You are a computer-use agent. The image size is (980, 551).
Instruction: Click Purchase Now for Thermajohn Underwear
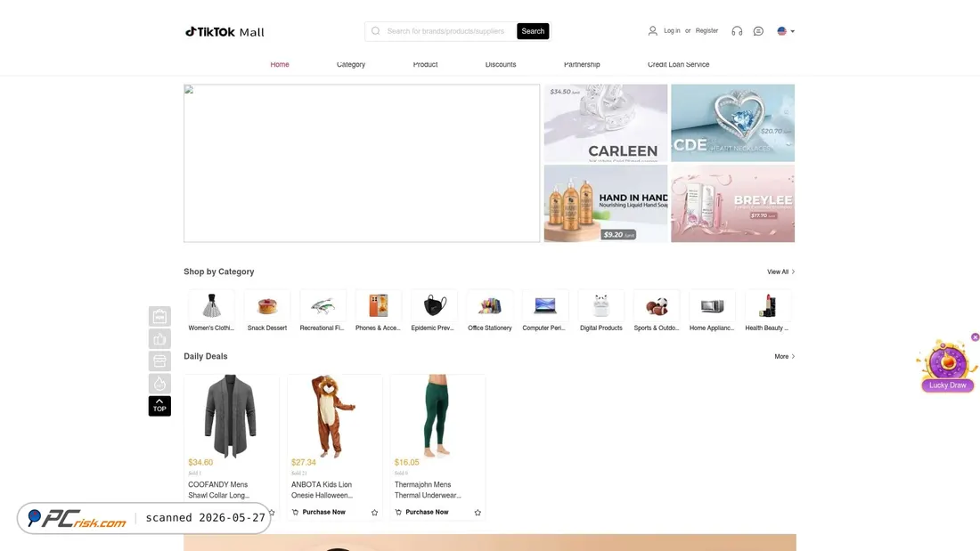point(427,512)
